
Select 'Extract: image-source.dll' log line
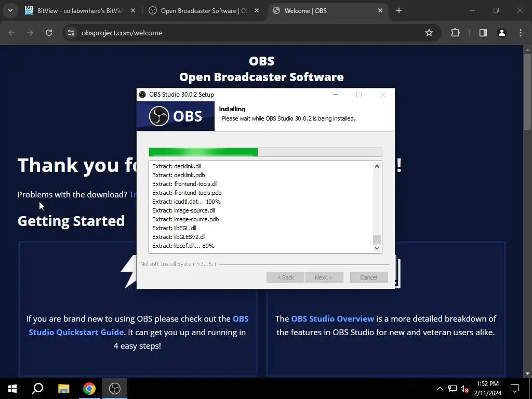[x=183, y=210]
